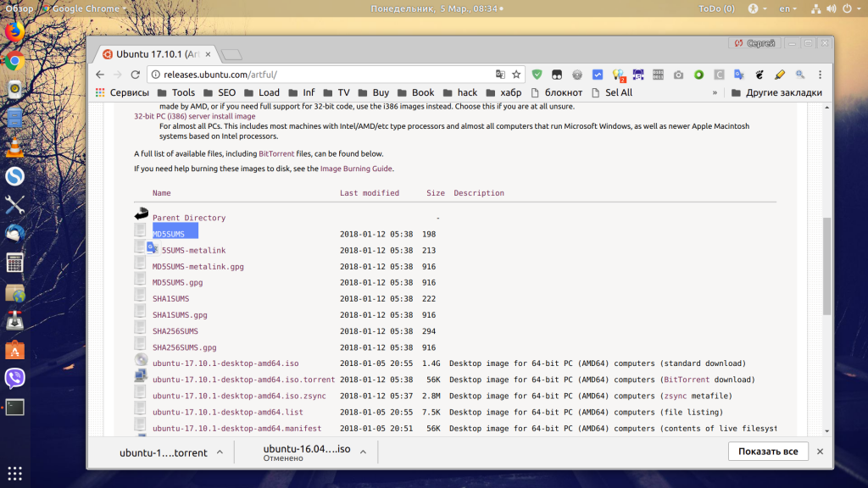Open the Tools bookmark folder
868x488 pixels.
tap(176, 93)
